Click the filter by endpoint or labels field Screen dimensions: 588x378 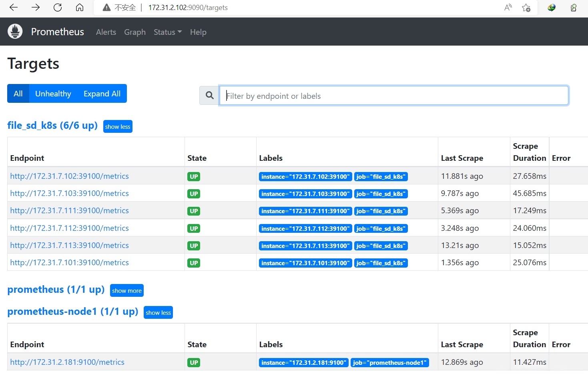coord(393,96)
